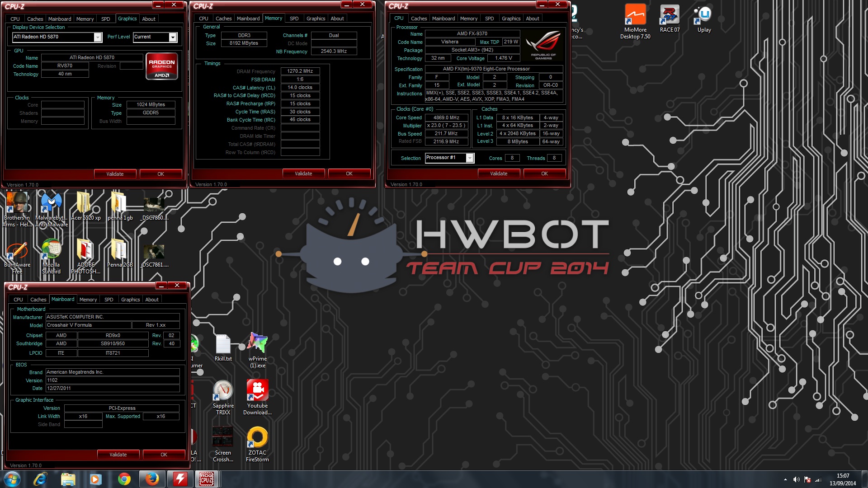Open Windows Media Player from taskbar
868x488 pixels.
click(95, 479)
